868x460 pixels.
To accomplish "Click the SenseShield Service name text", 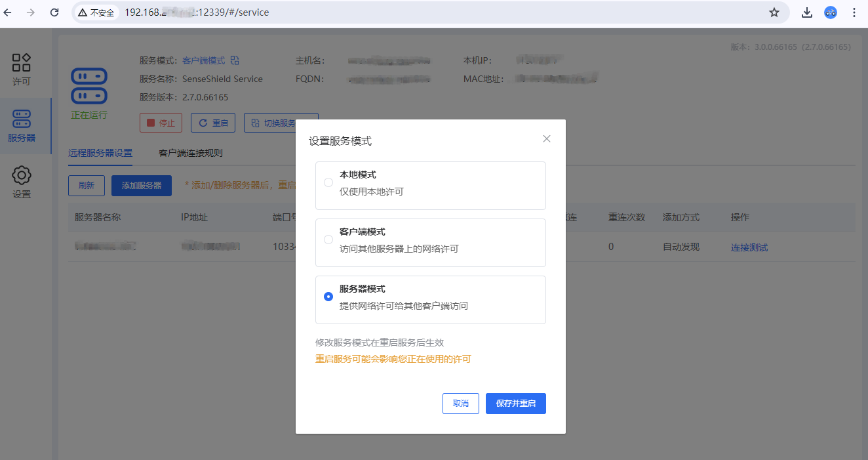I will click(x=222, y=79).
